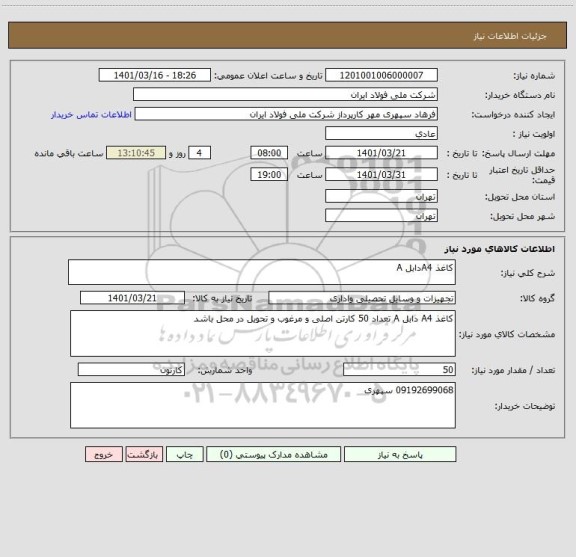Image resolution: width=576 pixels, height=557 pixels.
Task: Click the تعداد / مقدار مورد نیاز label
Action: coord(513,370)
